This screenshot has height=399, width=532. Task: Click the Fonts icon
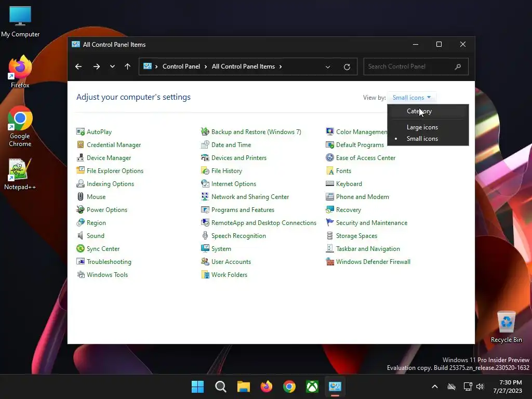point(330,170)
